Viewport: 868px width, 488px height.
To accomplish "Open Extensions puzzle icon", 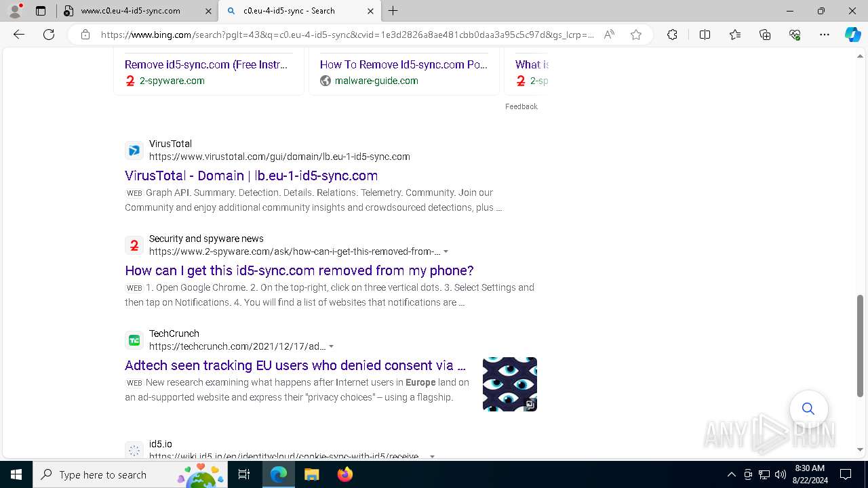I will click(672, 35).
